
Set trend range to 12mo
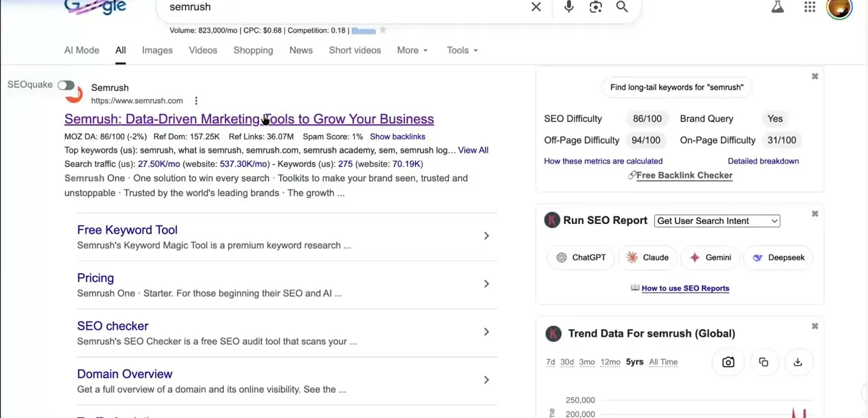[x=610, y=362]
